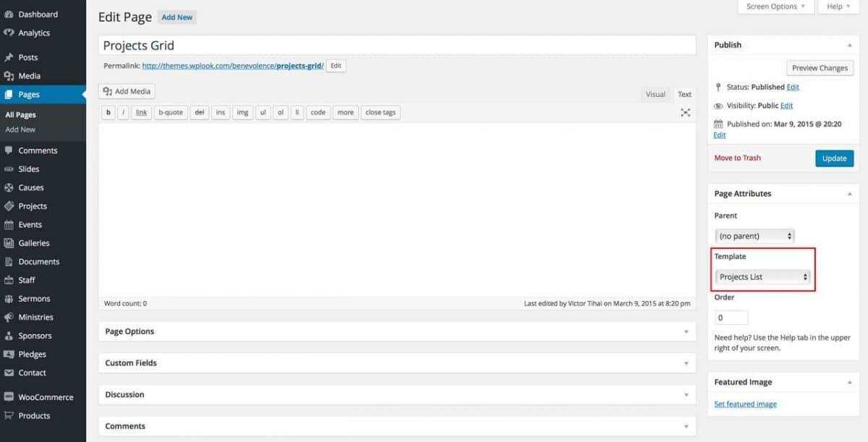Click the Dashboard icon in sidebar
The image size is (868, 442).
(x=9, y=14)
